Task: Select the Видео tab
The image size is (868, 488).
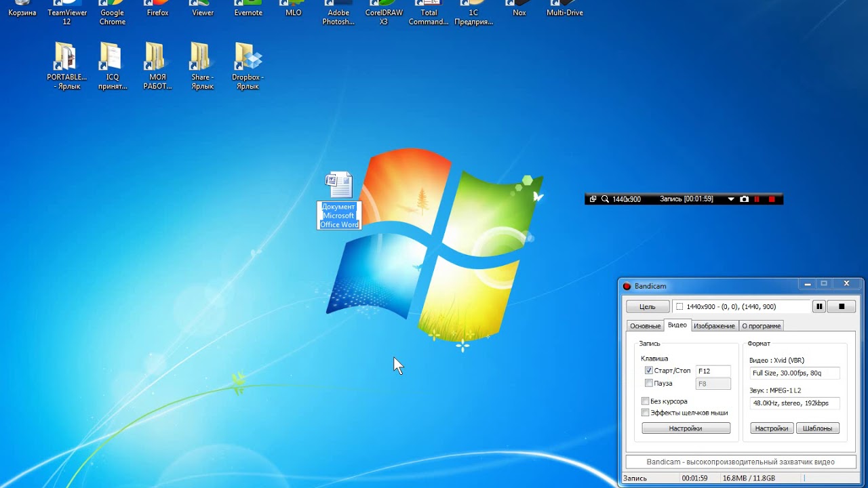Action: click(x=677, y=325)
